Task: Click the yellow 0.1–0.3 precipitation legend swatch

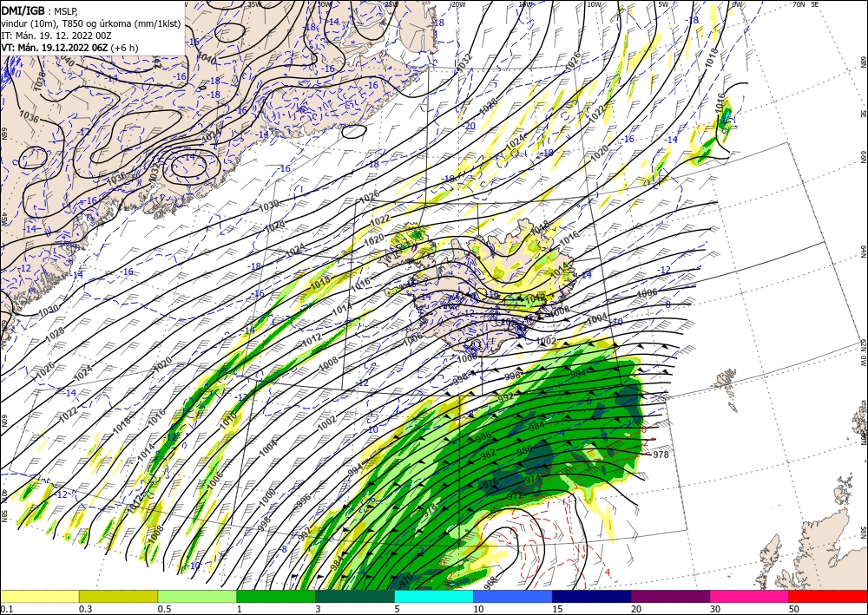Action: (x=39, y=596)
